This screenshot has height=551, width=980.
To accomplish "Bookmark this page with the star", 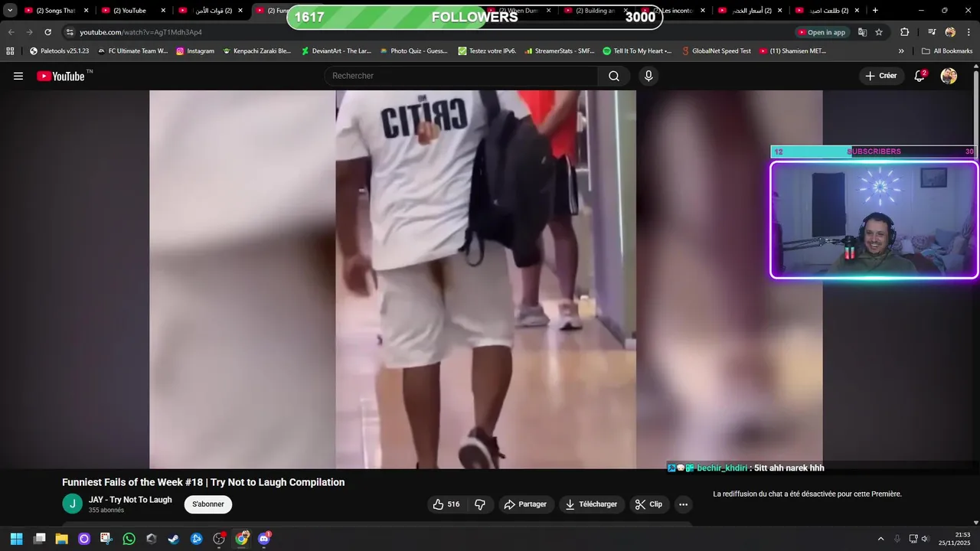I will tap(879, 32).
